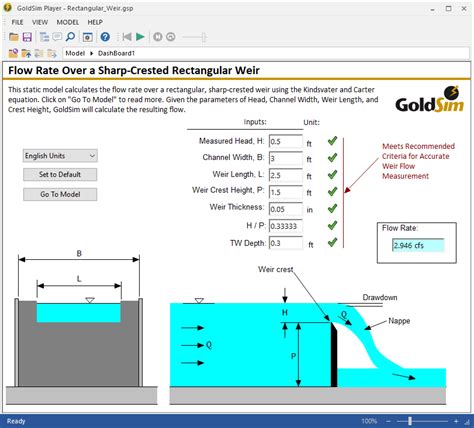
Task: Click the Weir Crest Height P field
Action: click(x=286, y=192)
